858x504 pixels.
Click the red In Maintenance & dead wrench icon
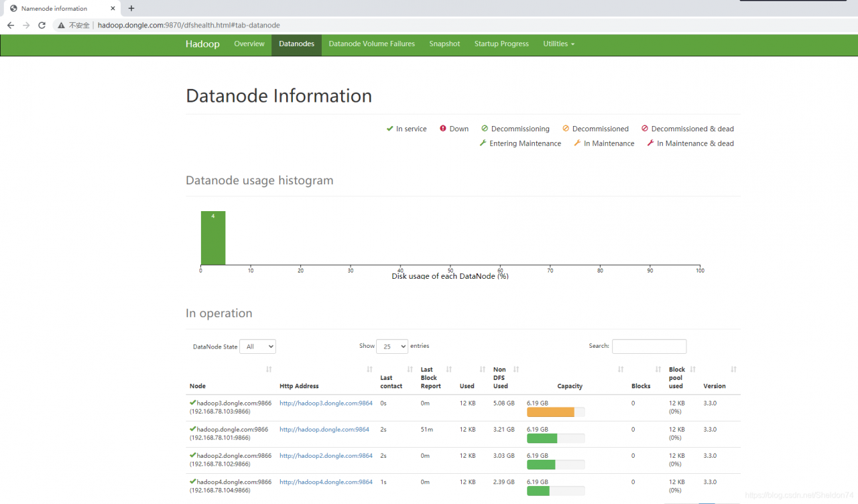[x=650, y=143]
